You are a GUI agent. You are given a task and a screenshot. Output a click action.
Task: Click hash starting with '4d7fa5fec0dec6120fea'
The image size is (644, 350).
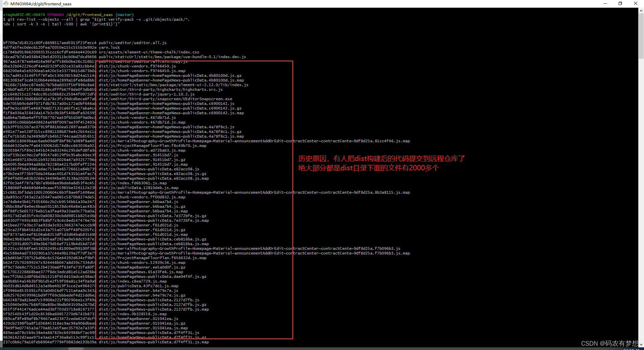tap(50, 47)
